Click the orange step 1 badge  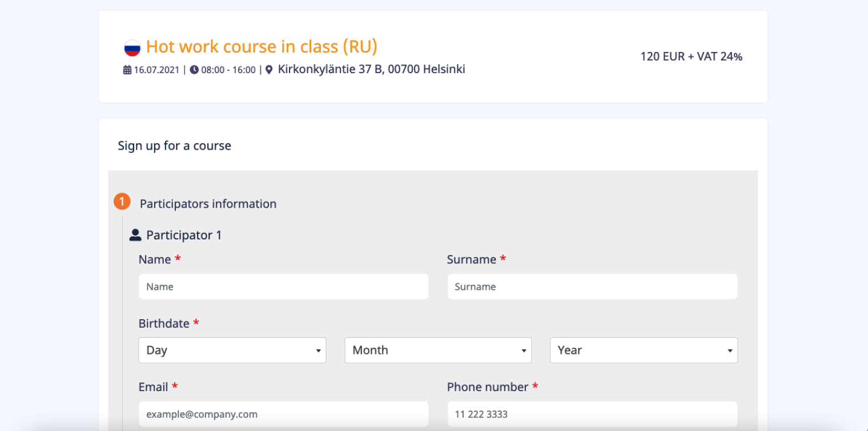122,202
